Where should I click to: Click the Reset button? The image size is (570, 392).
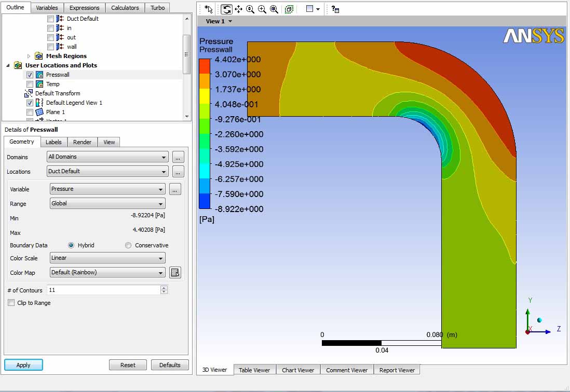pyautogui.click(x=128, y=365)
